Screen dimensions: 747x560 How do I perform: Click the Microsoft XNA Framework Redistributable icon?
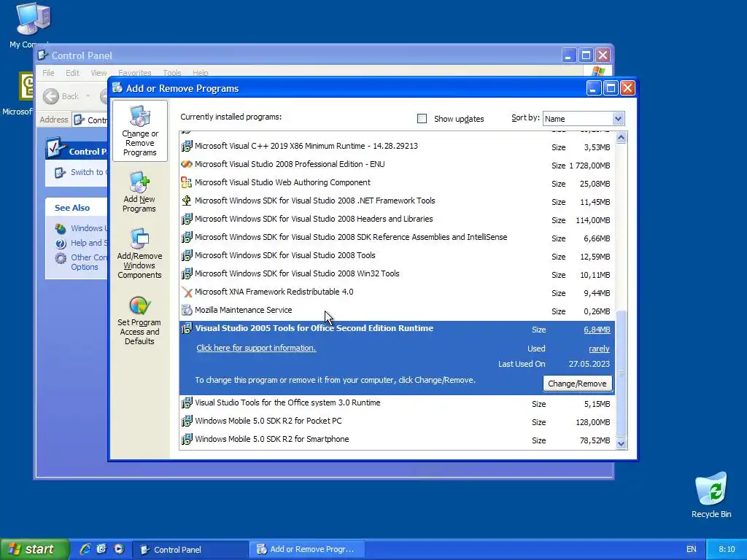(x=187, y=292)
